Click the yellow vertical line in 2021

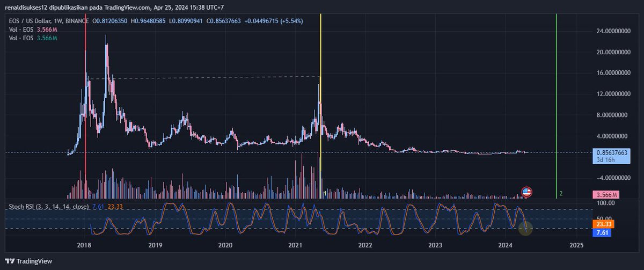(x=320, y=107)
